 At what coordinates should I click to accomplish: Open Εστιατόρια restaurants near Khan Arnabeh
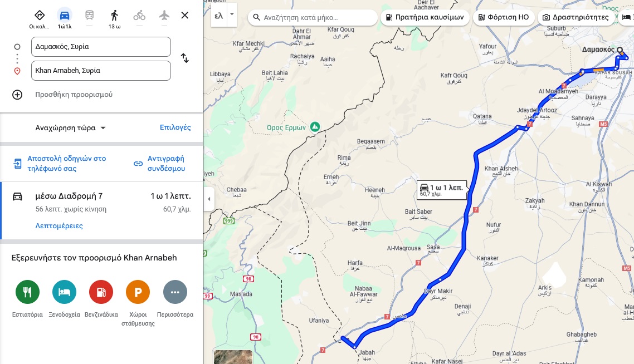[x=27, y=292]
